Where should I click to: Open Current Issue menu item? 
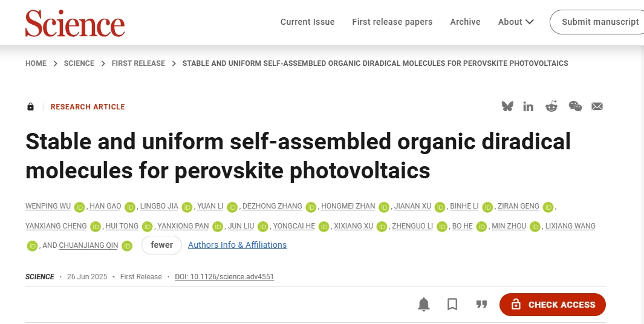(x=308, y=22)
